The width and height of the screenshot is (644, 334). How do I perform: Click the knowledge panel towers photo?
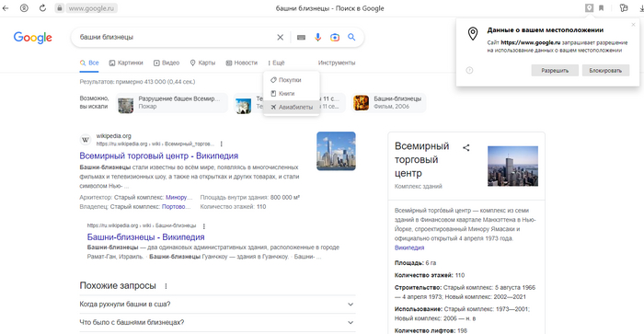(x=512, y=166)
